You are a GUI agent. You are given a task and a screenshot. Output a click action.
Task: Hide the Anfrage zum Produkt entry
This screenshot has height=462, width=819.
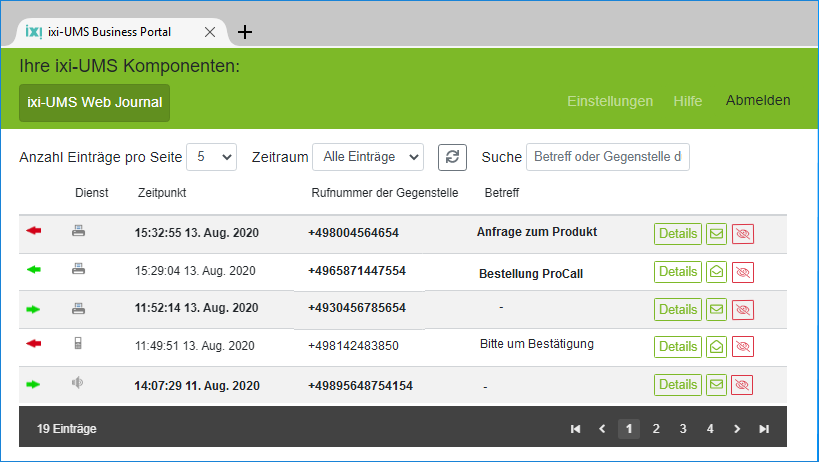pos(742,234)
